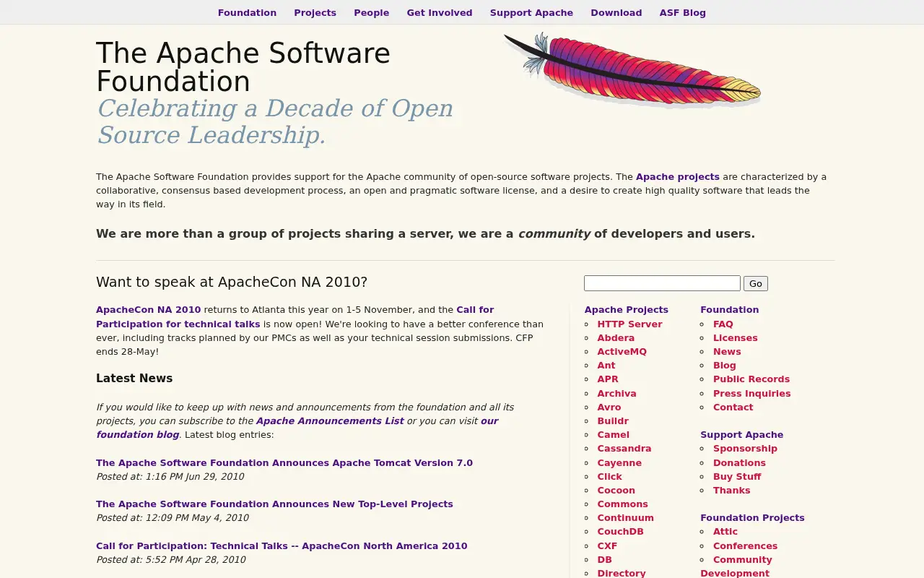
Task: Click the Download navigation link
Action: click(616, 12)
